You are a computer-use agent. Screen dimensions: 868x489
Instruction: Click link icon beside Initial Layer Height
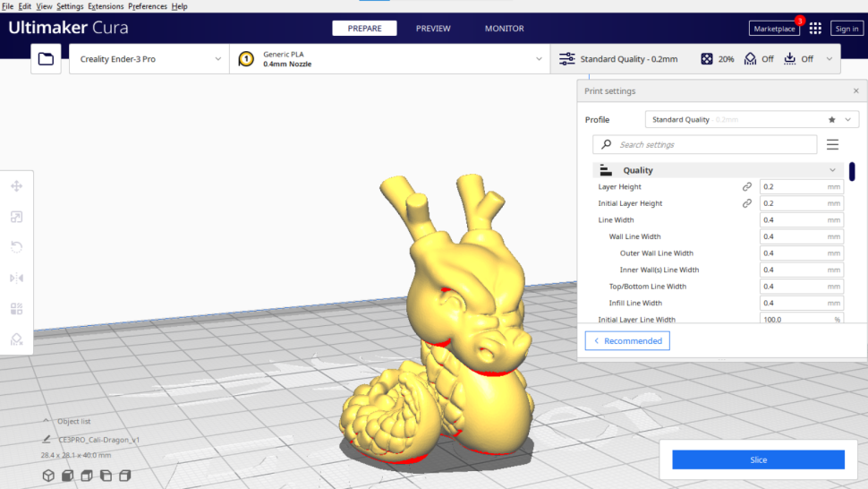coord(747,203)
